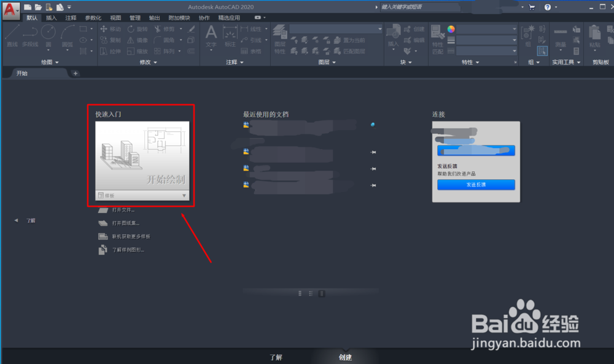Click 开始绘制 (Start Drawing) thumbnail

(142, 156)
